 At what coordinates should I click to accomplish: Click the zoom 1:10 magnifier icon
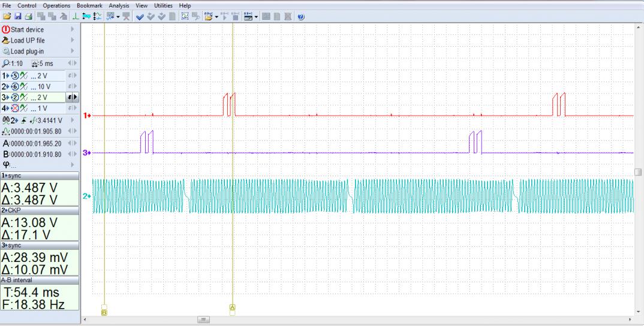6,64
